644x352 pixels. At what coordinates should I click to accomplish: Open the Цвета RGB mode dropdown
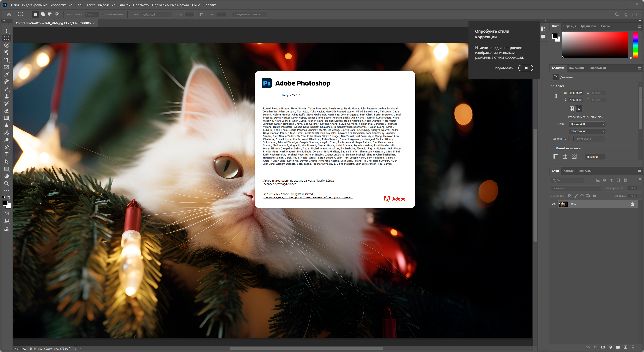(587, 124)
